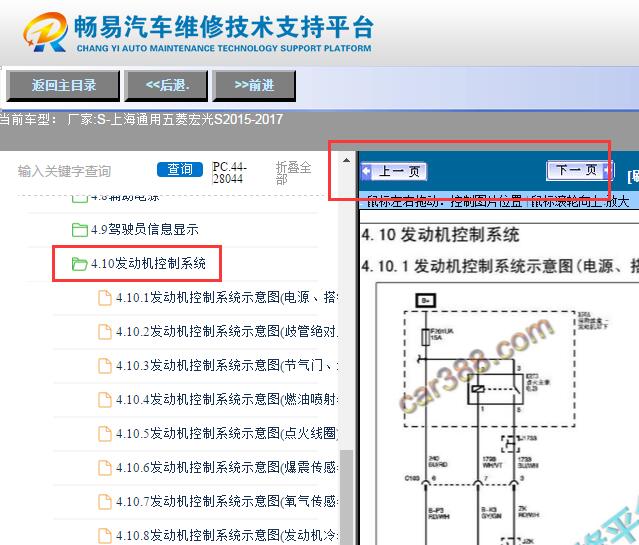Go to next page with 下一页
Screen dimensions: 639x545
(580, 170)
